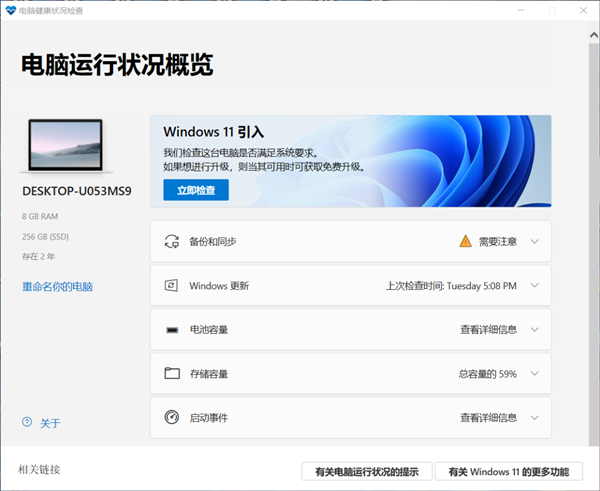The image size is (600, 491).
Task: Click the Windows 11 引入 heading
Action: pos(214,132)
